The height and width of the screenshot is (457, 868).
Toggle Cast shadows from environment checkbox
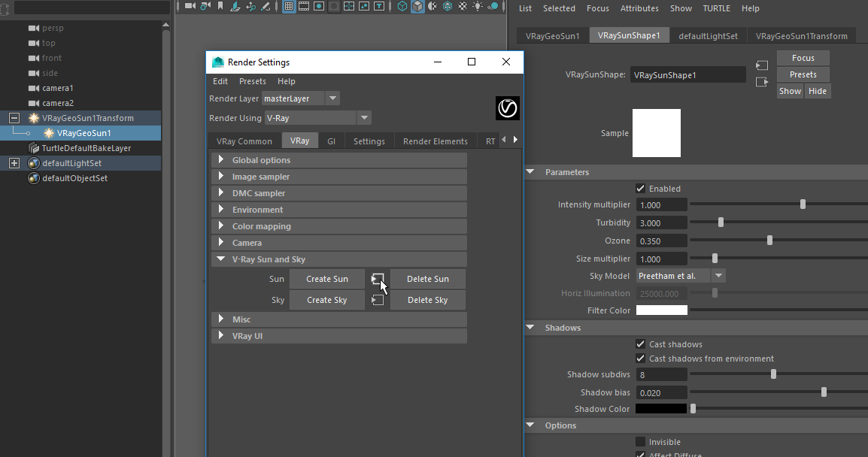coord(641,359)
